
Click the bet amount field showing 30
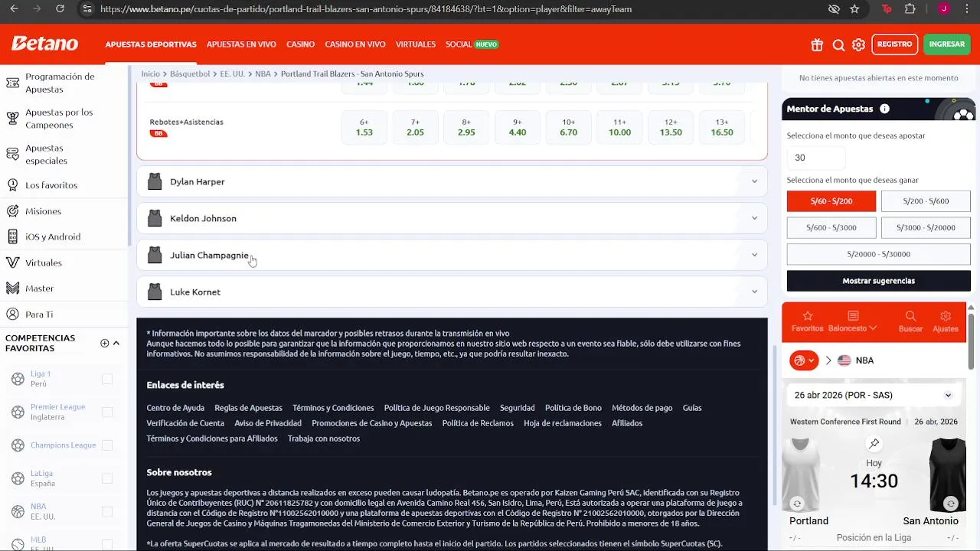point(816,158)
